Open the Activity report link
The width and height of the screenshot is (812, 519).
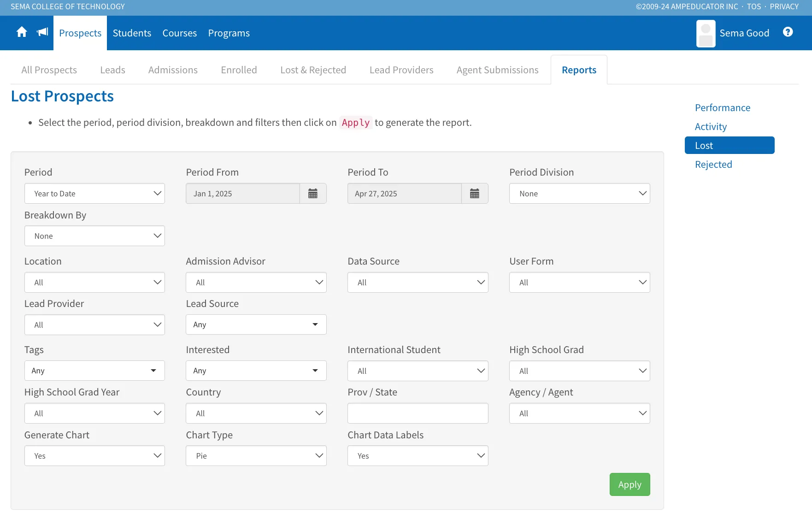pos(711,127)
